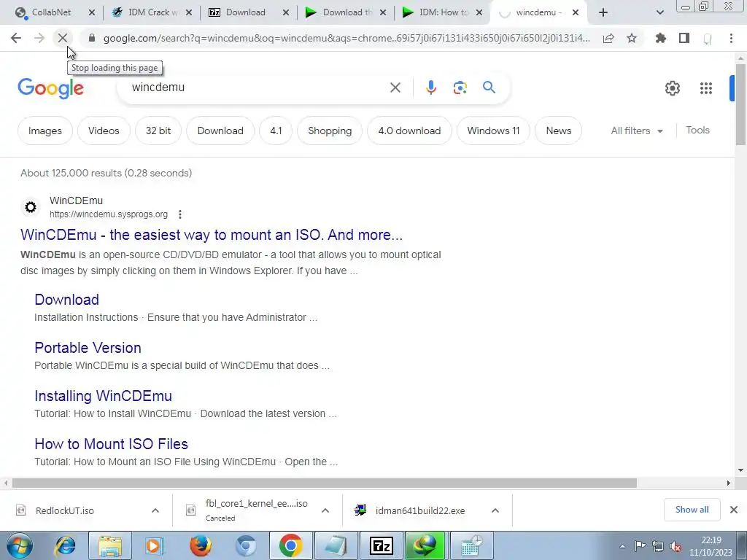The height and width of the screenshot is (560, 747).
Task: Click into the Google search input field
Action: click(258, 87)
